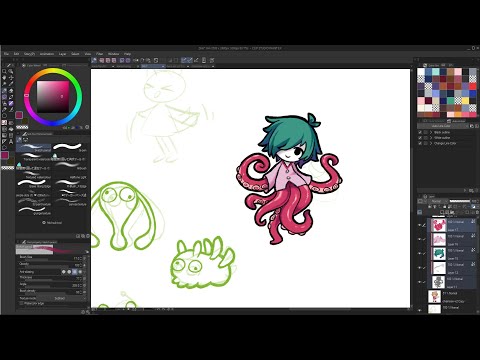Hide the teal hair layer

[x=420, y=254]
